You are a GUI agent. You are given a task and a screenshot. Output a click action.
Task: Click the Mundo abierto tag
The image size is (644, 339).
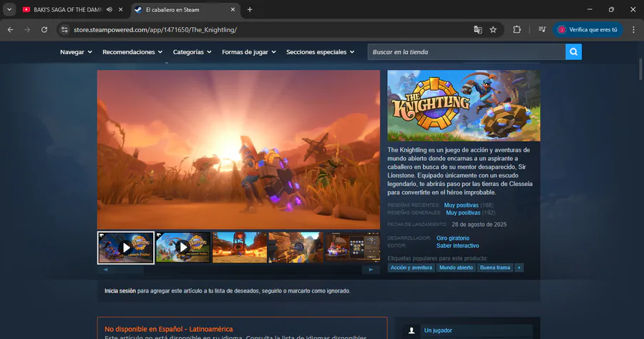456,267
